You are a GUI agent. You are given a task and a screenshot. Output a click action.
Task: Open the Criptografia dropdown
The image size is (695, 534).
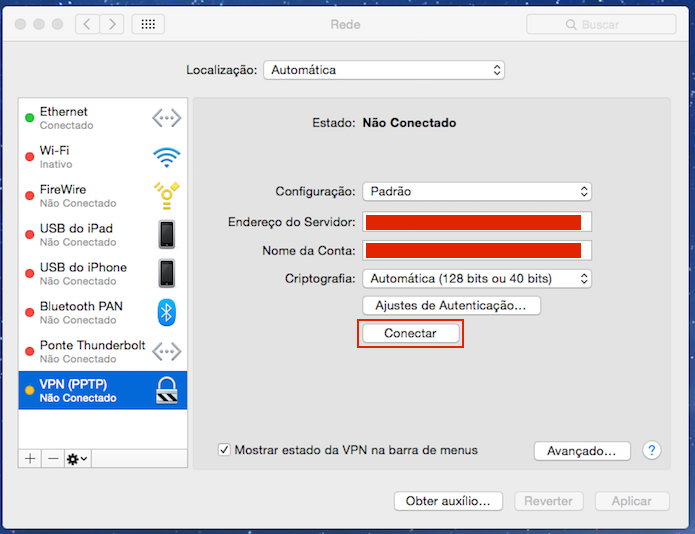(x=477, y=279)
